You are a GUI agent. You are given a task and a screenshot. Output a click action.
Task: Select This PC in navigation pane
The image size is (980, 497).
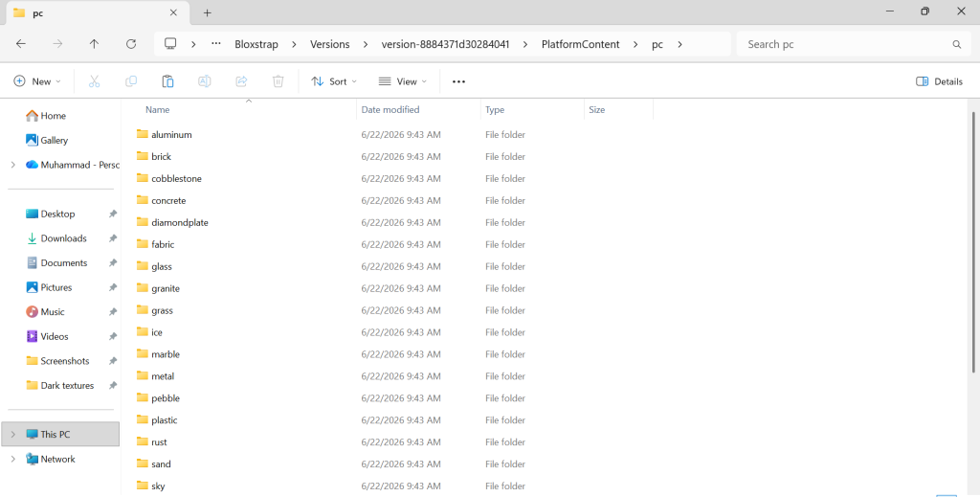pyautogui.click(x=60, y=434)
